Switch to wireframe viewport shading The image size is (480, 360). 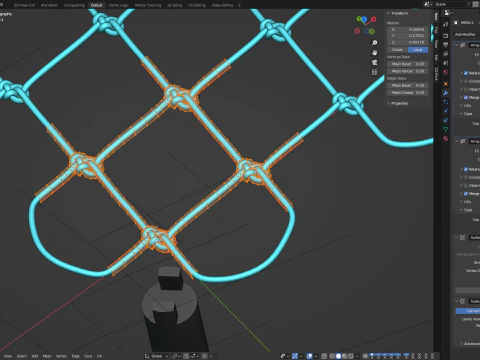pyautogui.click(x=332, y=356)
